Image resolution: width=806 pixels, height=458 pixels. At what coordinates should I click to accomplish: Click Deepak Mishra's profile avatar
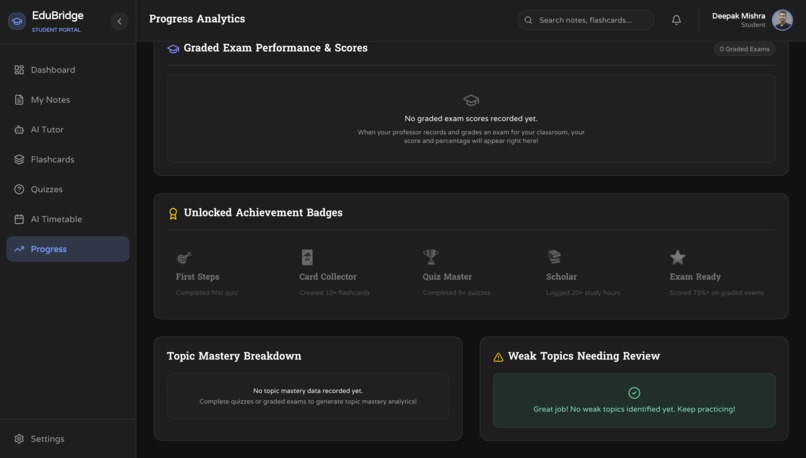point(782,20)
